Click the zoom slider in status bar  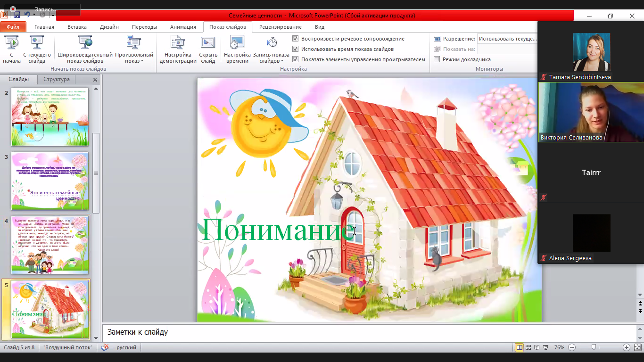594,347
